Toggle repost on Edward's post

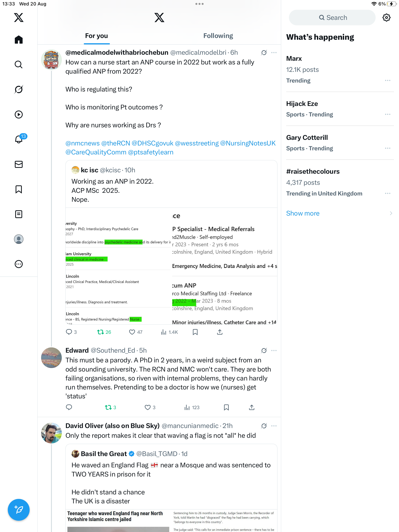point(108,407)
